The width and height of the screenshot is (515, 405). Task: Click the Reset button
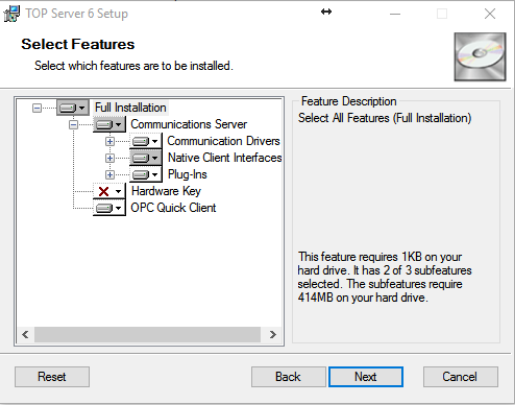52,377
